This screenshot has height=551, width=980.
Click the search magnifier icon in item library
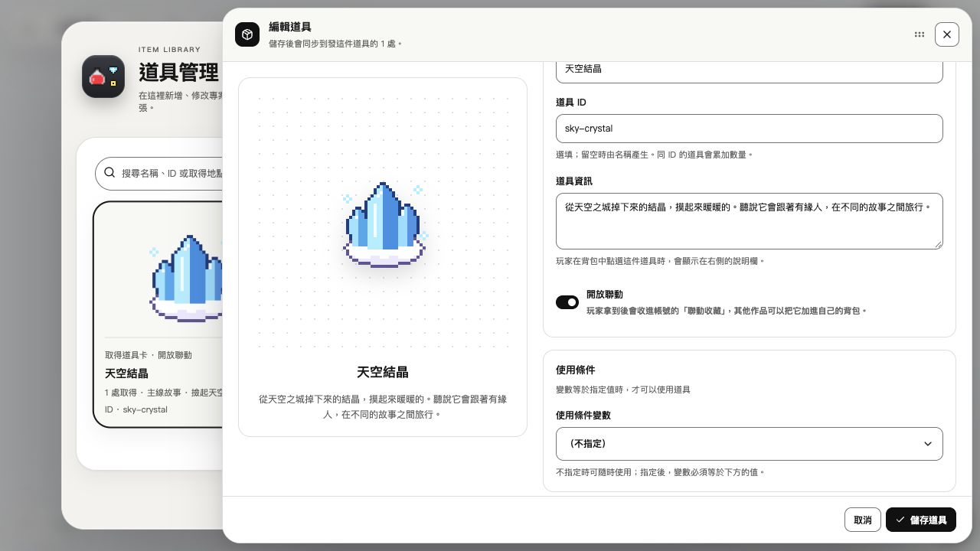(109, 173)
